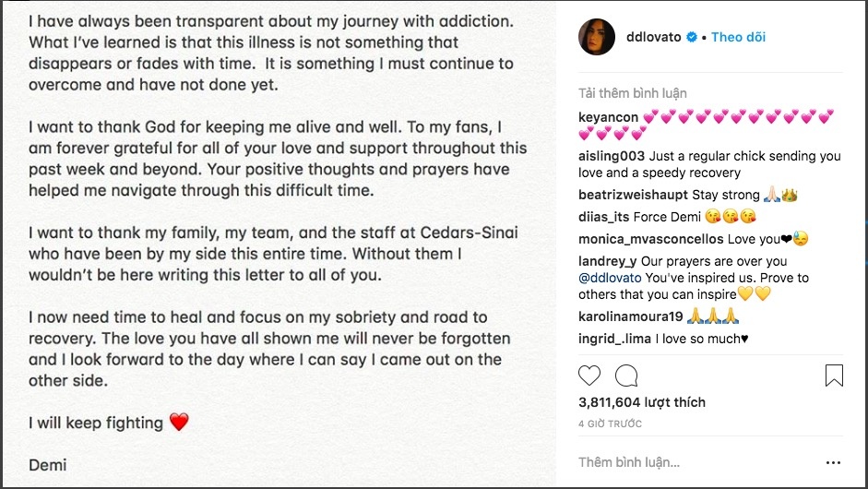
Task: View the 3,811,604 lượt thích likes list
Action: click(641, 402)
